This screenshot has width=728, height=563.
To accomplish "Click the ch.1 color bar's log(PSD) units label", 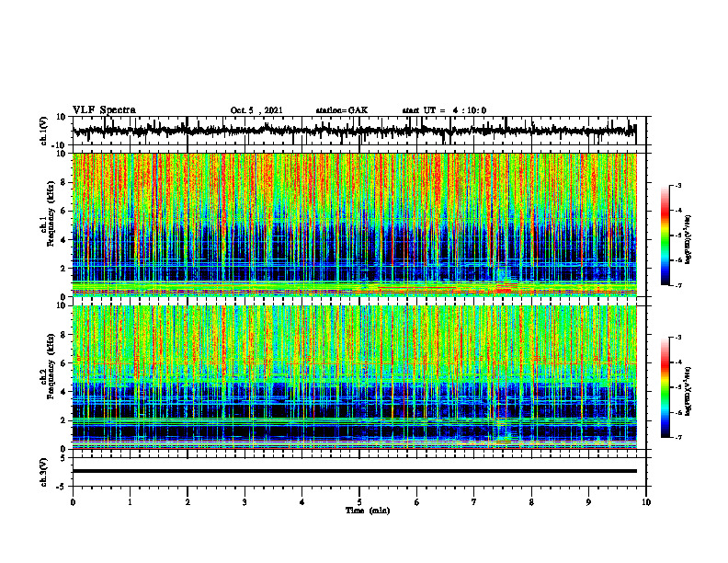I will click(x=688, y=239).
